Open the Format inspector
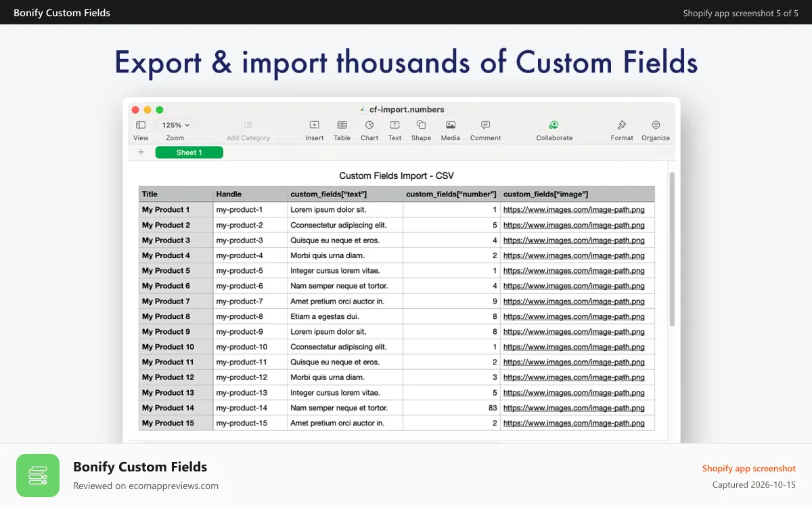 622,125
